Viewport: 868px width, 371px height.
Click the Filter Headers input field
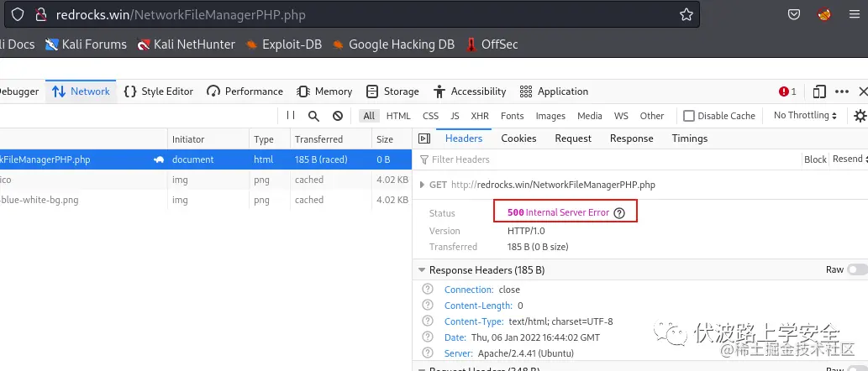(x=608, y=159)
